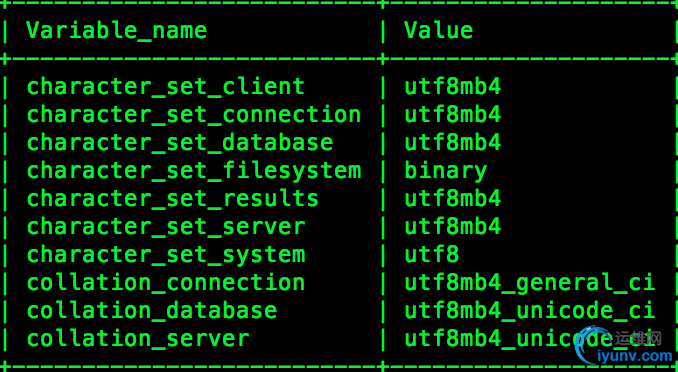Image resolution: width=678 pixels, height=372 pixels.
Task: Select utf8mb4_unicode_ci value for collation_database
Action: [x=530, y=311]
